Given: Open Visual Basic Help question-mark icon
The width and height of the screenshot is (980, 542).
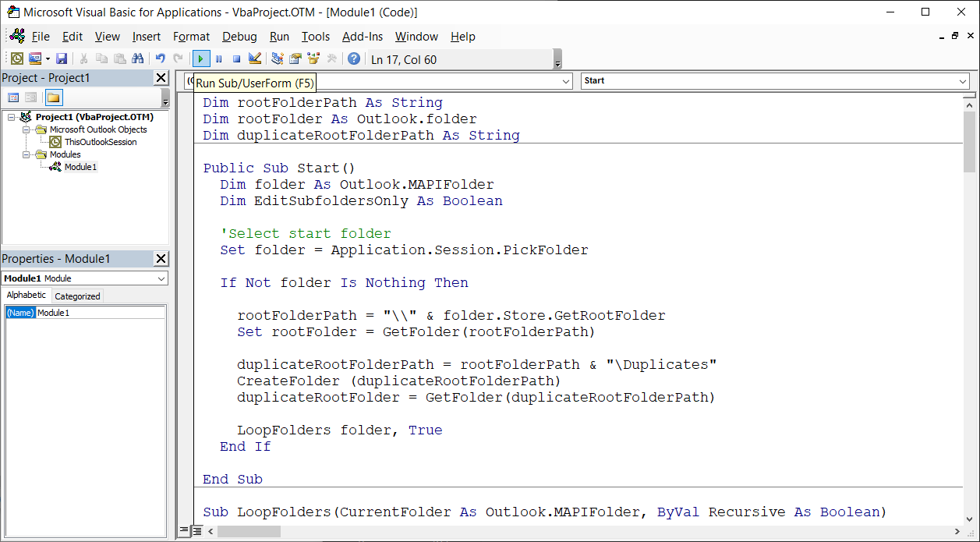Looking at the screenshot, I should pos(354,58).
